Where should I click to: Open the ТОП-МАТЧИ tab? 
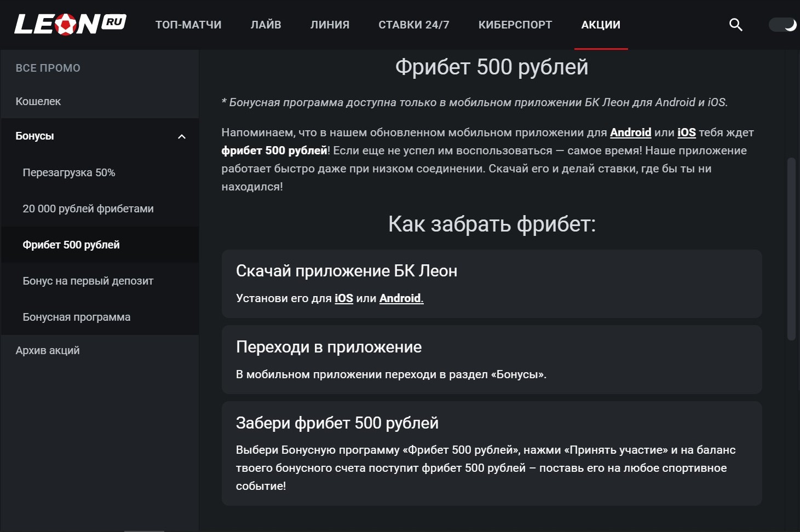coord(188,25)
